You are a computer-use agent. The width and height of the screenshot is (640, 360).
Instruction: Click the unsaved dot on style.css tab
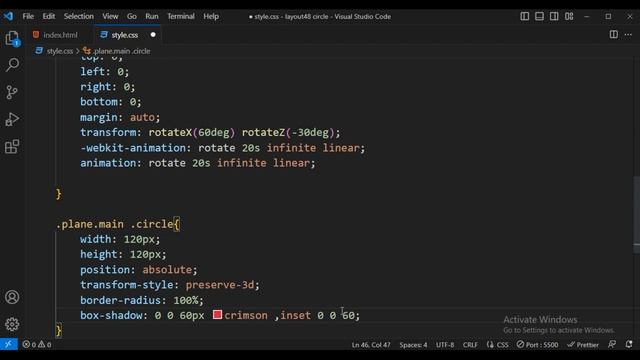pos(153,35)
